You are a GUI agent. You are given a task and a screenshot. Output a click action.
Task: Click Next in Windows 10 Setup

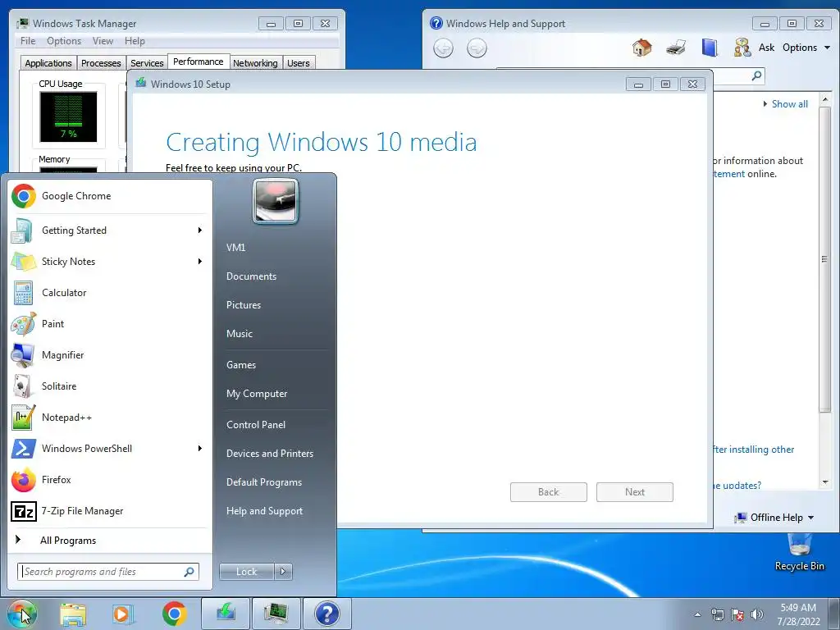tap(635, 492)
